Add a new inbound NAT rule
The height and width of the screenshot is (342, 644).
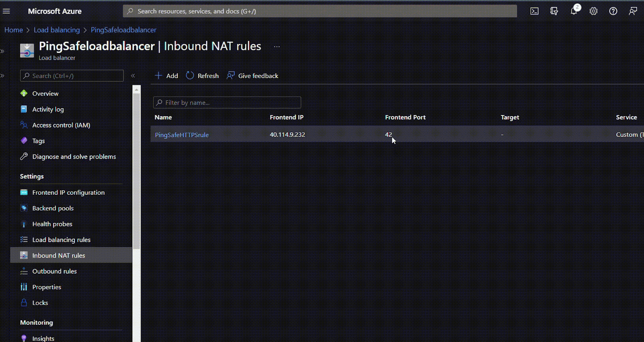(x=167, y=76)
